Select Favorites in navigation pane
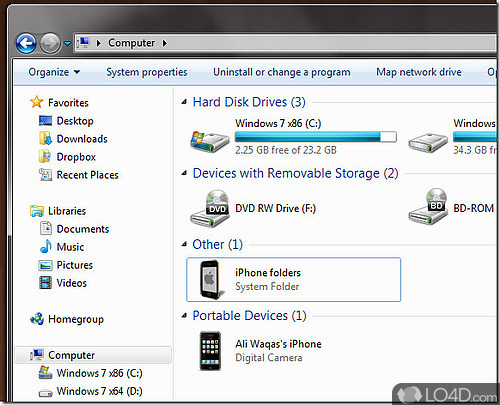 (x=68, y=103)
